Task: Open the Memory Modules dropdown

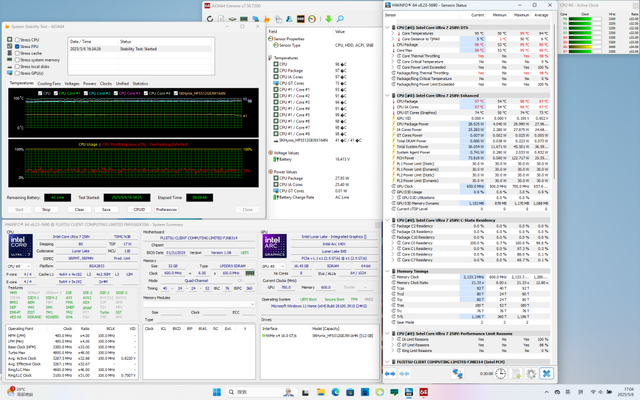Action: point(199,304)
